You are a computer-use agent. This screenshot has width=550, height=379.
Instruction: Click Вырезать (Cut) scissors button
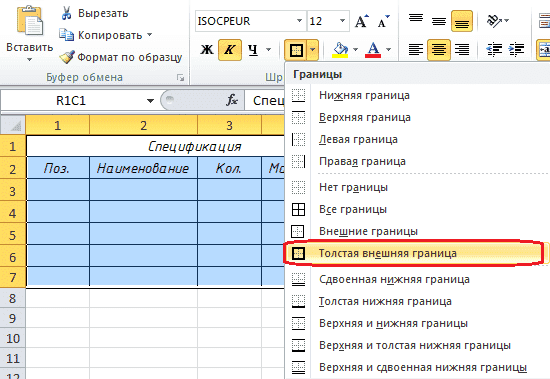(94, 13)
